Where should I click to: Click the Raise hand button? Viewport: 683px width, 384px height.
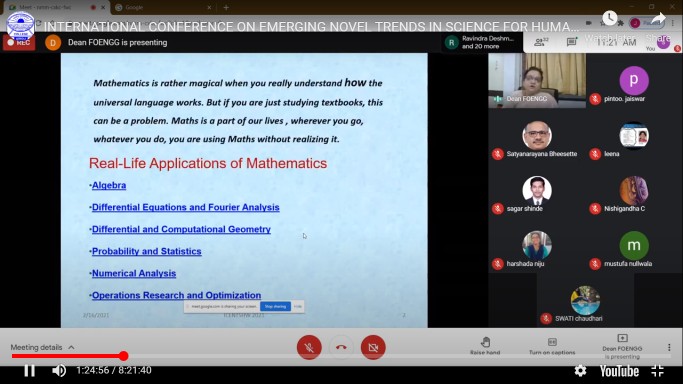click(485, 346)
